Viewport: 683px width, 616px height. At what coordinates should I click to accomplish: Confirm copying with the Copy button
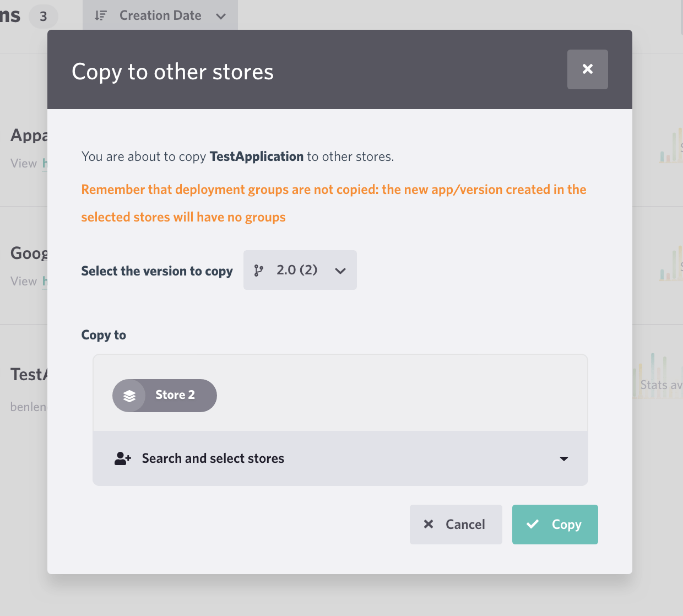(555, 524)
